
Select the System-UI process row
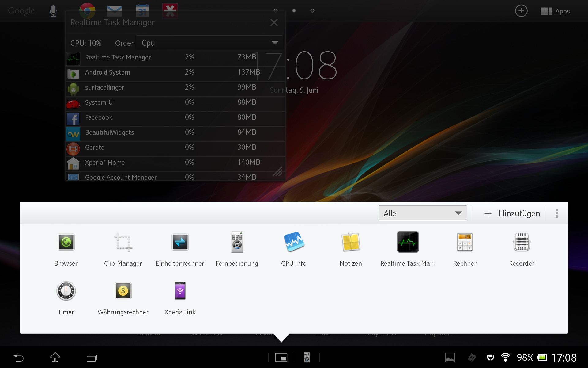(x=175, y=104)
